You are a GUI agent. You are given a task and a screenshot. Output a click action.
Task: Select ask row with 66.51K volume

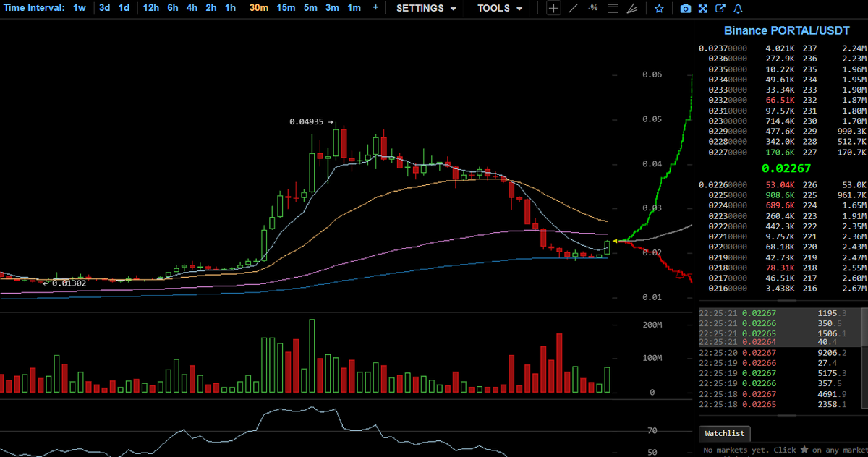coord(782,101)
